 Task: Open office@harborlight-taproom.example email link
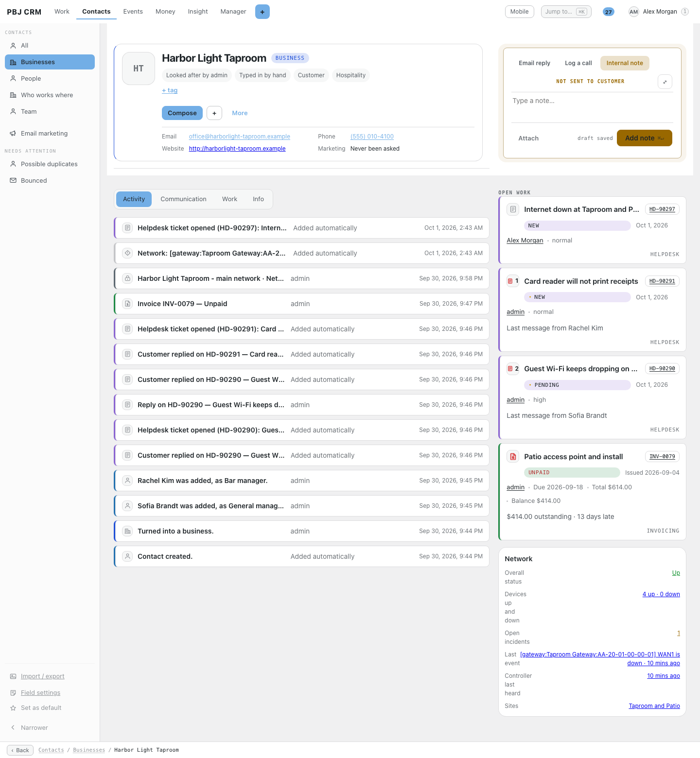[x=240, y=137]
